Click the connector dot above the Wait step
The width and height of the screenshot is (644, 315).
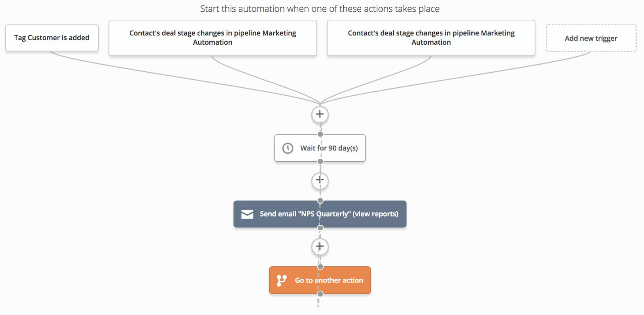320,133
